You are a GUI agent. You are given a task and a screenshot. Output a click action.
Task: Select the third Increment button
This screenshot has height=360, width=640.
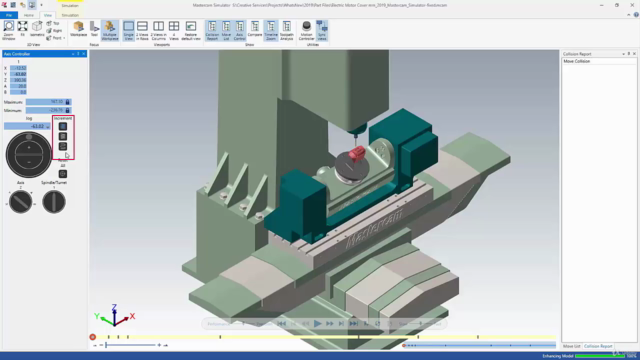pyautogui.click(x=63, y=146)
